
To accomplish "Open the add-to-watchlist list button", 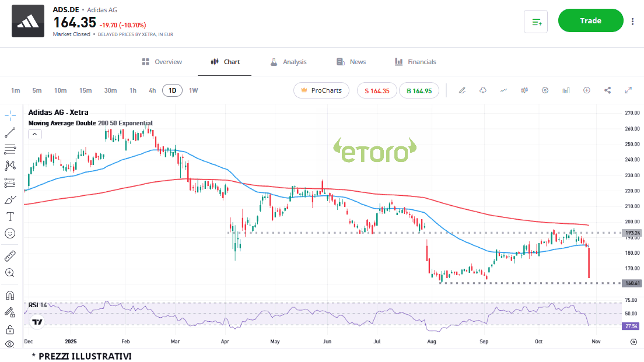I will click(535, 22).
